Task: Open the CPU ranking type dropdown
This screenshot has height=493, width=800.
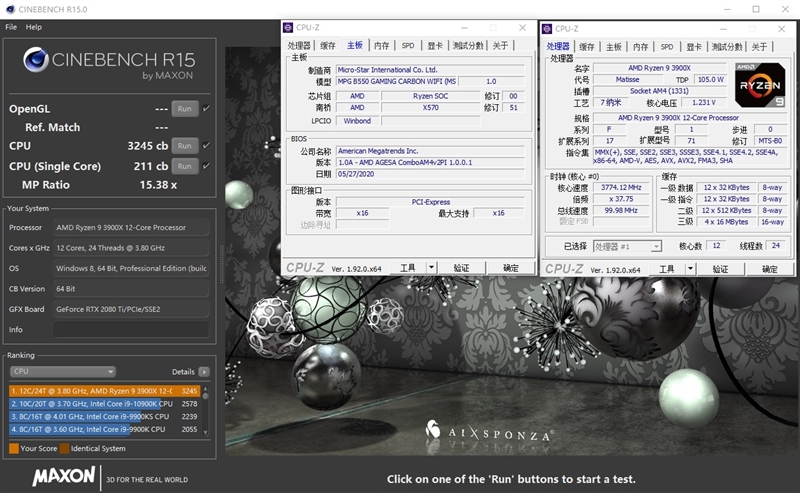Action: [62, 371]
